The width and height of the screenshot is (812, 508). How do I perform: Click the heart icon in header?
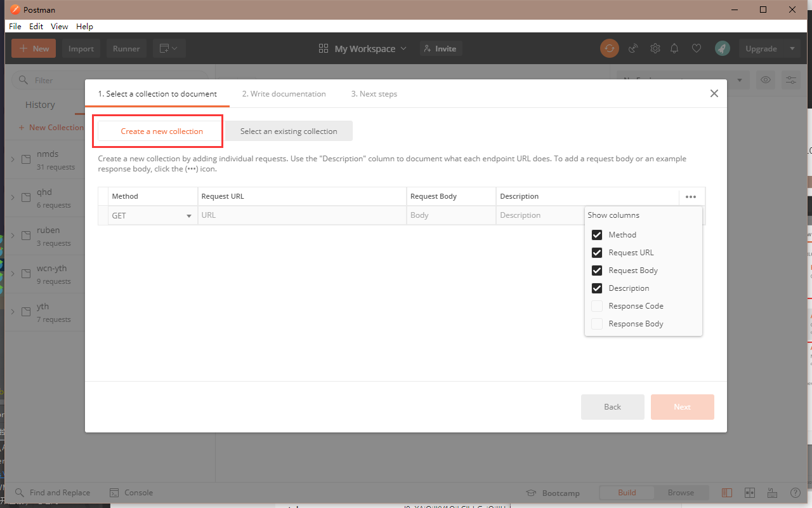697,48
